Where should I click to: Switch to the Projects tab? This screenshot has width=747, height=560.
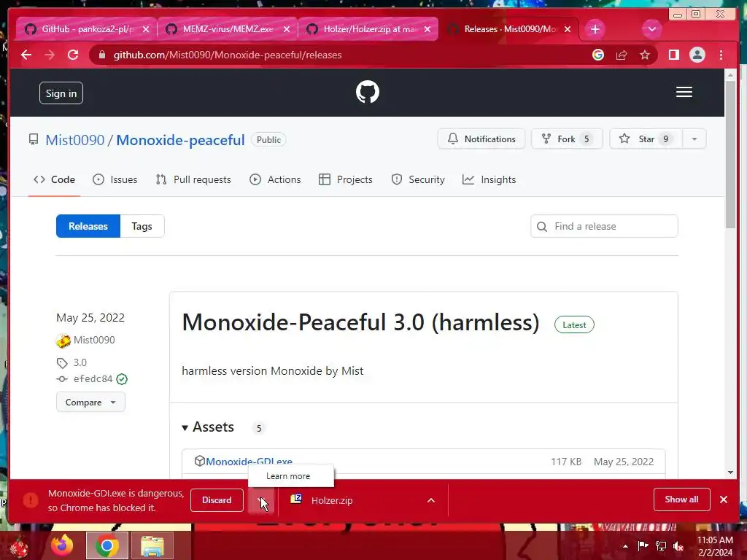(x=346, y=179)
